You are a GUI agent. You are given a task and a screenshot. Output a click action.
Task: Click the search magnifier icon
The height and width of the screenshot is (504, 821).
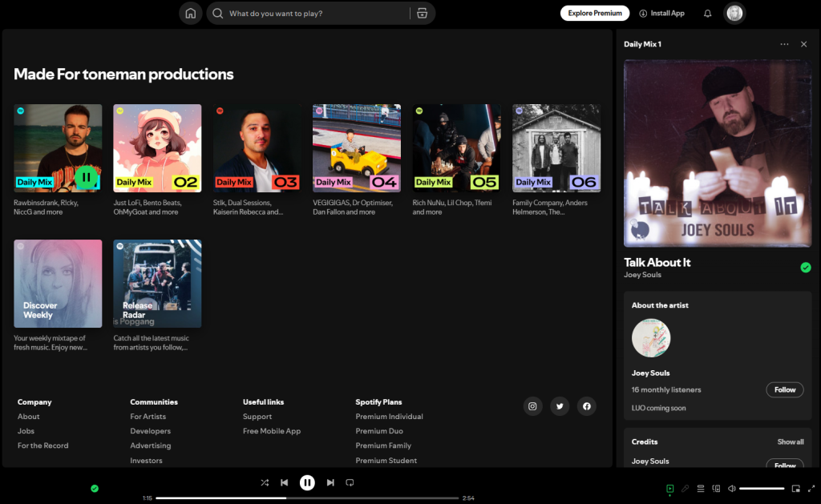218,13
